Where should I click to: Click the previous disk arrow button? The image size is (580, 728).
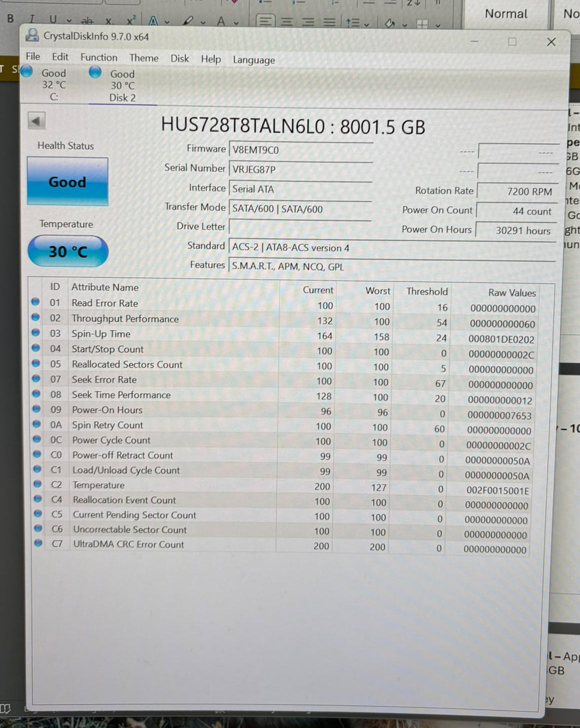point(36,120)
